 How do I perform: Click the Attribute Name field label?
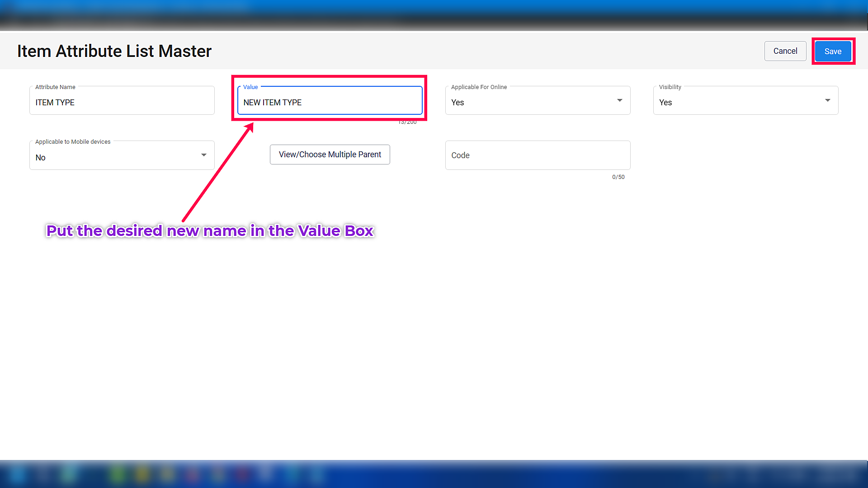[55, 87]
